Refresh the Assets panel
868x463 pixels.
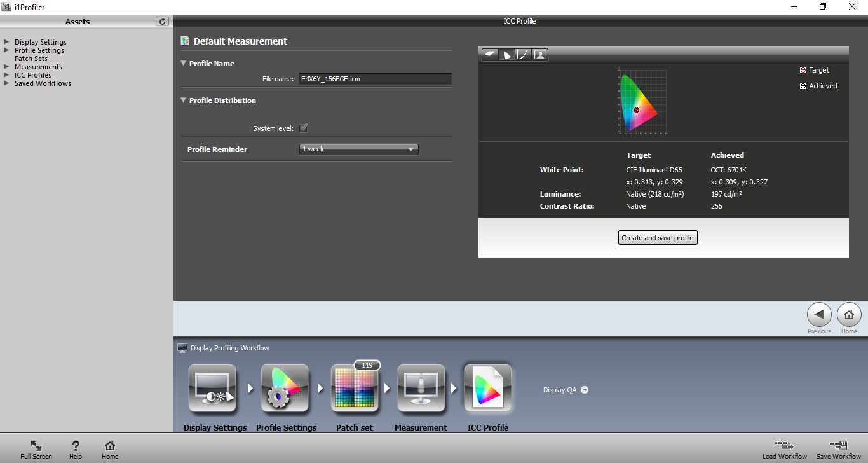(x=163, y=22)
